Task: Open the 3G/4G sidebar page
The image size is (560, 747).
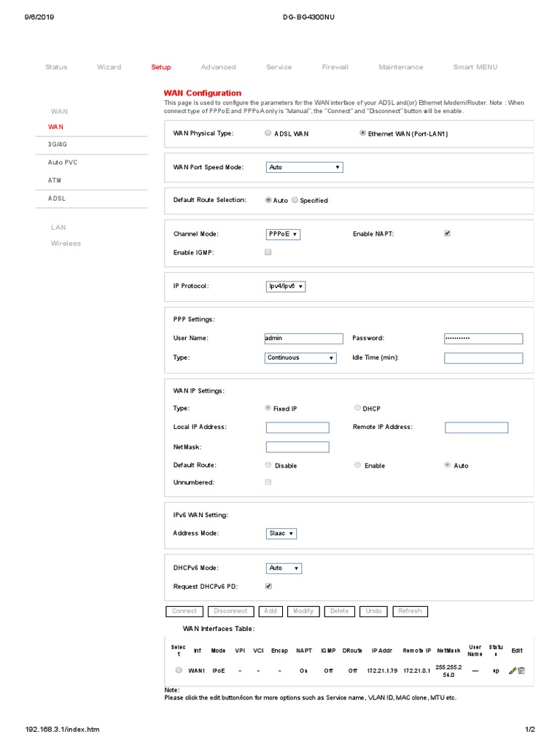Action: point(58,144)
